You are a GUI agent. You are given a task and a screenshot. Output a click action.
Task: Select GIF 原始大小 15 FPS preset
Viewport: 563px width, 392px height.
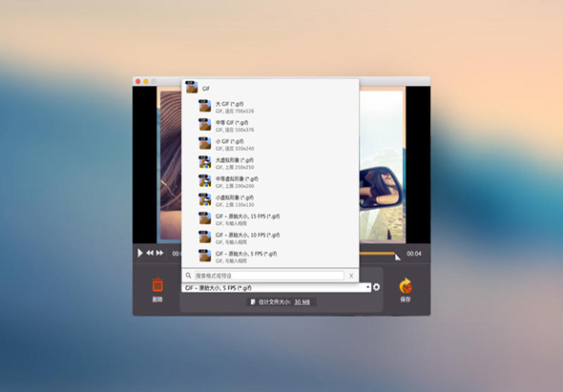click(x=270, y=218)
